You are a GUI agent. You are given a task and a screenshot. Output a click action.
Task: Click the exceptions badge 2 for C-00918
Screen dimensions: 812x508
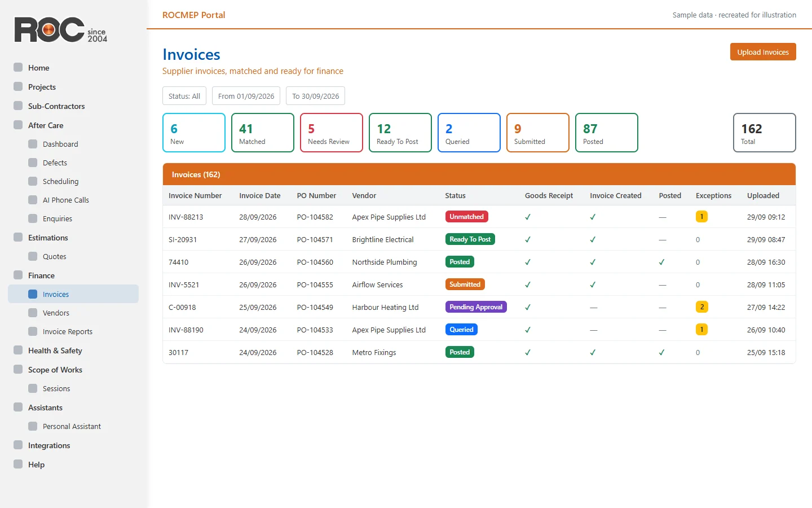click(701, 307)
